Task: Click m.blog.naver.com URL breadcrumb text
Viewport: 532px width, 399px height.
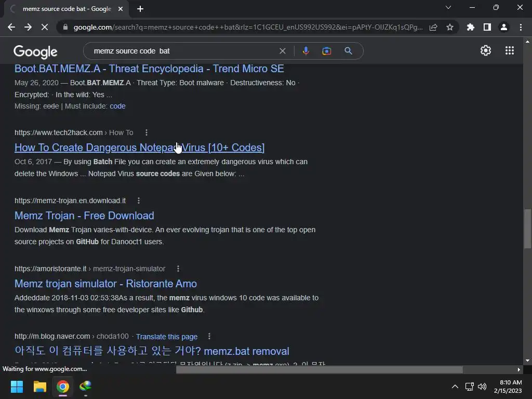Action: (x=71, y=336)
